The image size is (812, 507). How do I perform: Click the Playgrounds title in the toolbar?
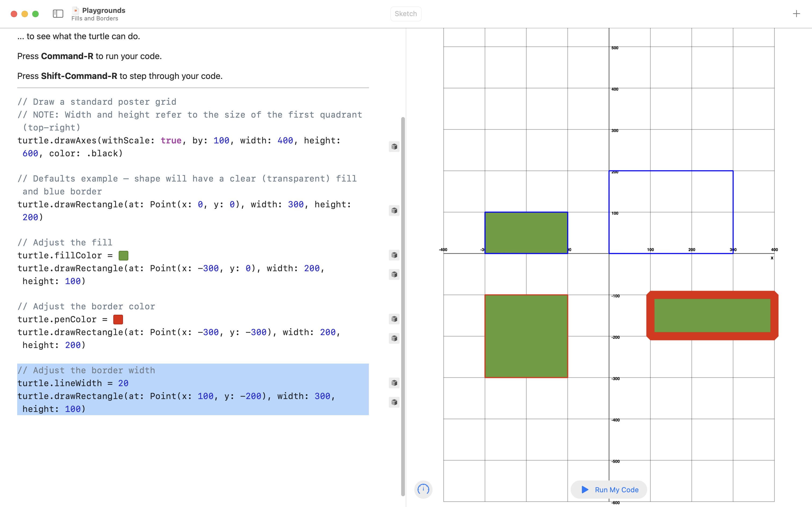tap(104, 10)
